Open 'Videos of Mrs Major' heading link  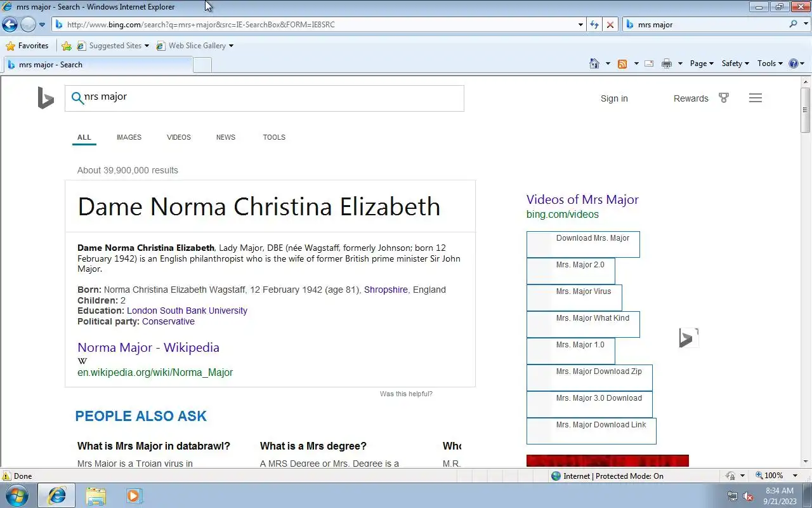point(582,199)
